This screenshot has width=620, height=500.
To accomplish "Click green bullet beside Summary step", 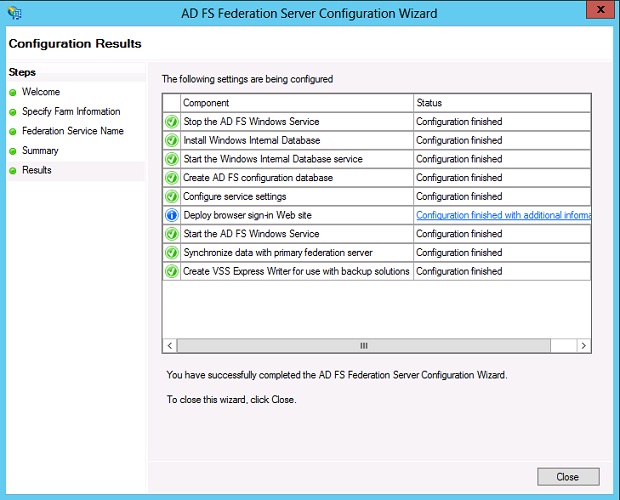I will point(13,151).
